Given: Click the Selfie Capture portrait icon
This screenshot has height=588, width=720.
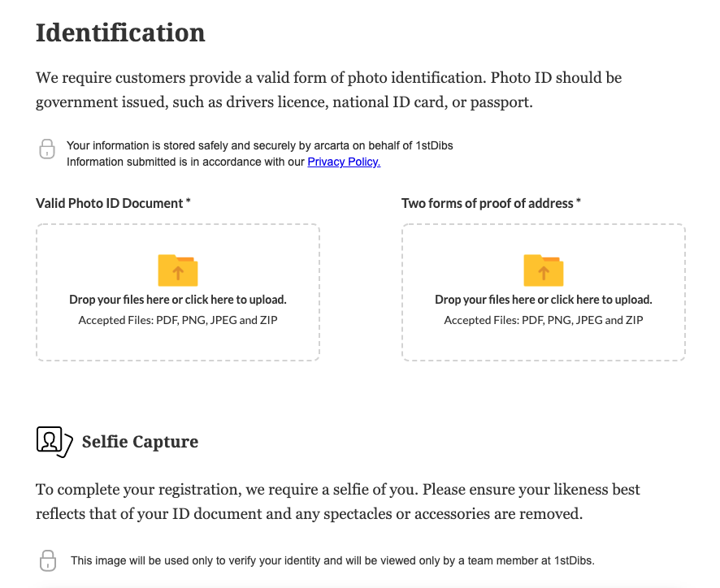Looking at the screenshot, I should pyautogui.click(x=54, y=442).
